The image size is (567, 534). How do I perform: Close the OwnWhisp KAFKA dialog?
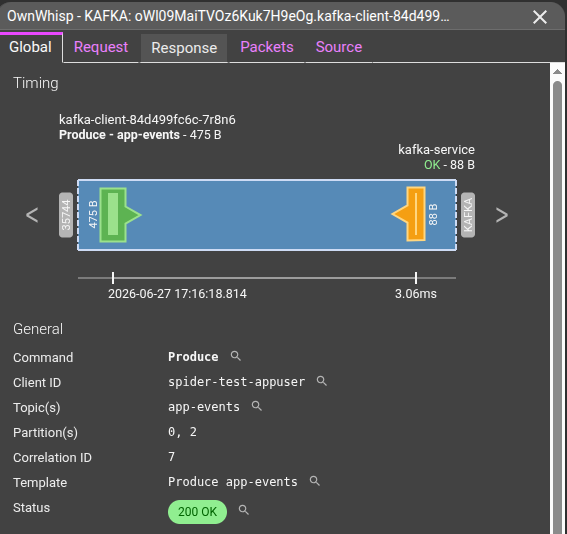point(540,17)
